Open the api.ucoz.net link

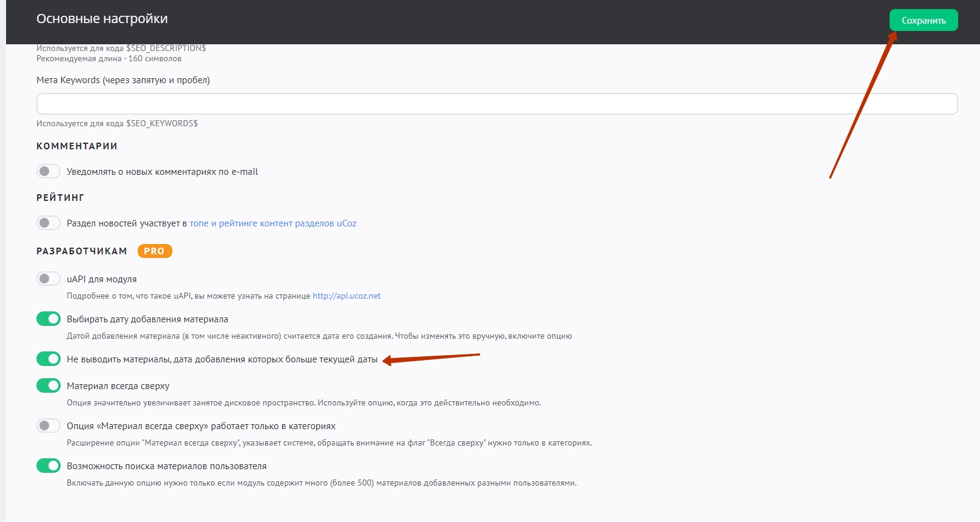(x=346, y=296)
